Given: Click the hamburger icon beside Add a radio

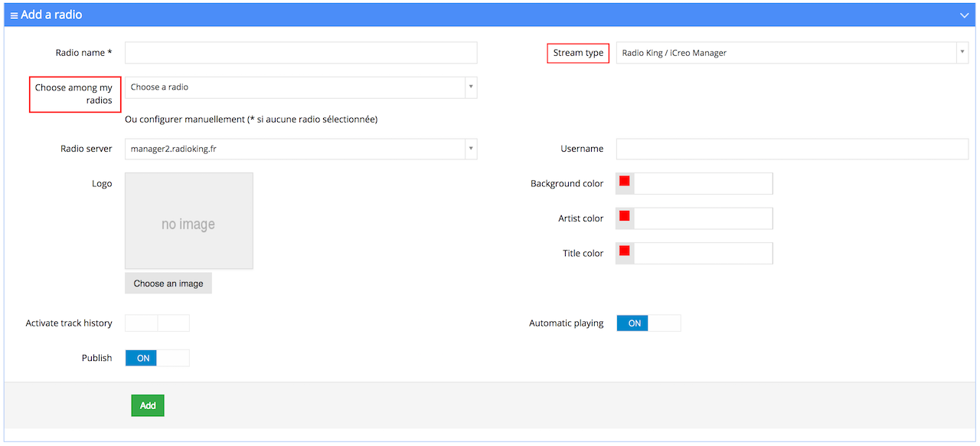Looking at the screenshot, I should [14, 15].
